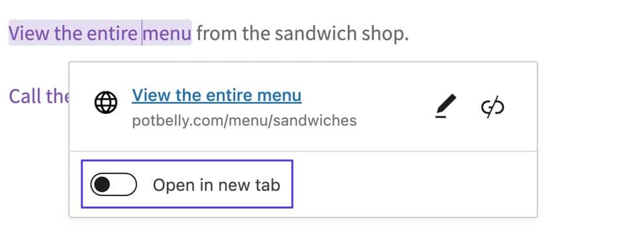Open the blue "View the entire menu" link preview
This screenshot has height=252, width=644.
tap(216, 95)
